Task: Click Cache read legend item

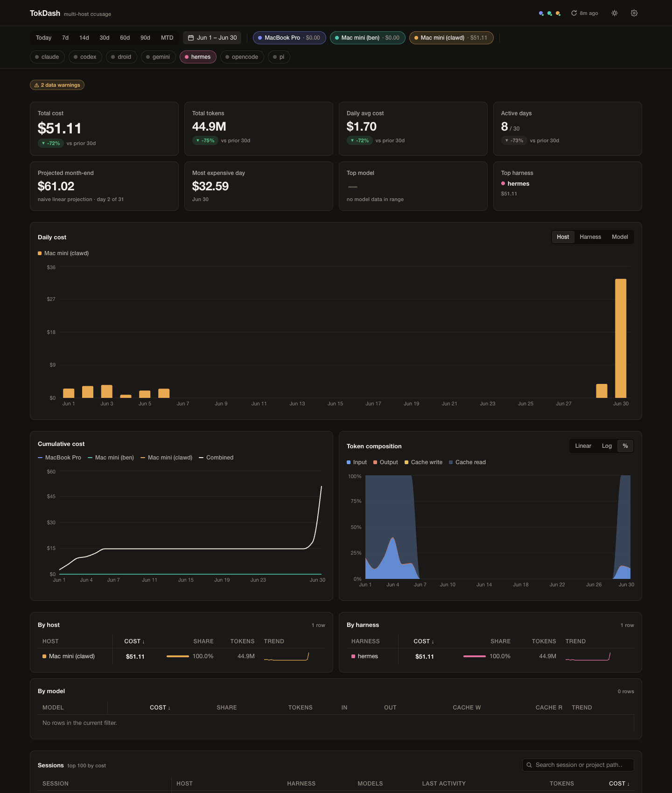Action: 467,462
